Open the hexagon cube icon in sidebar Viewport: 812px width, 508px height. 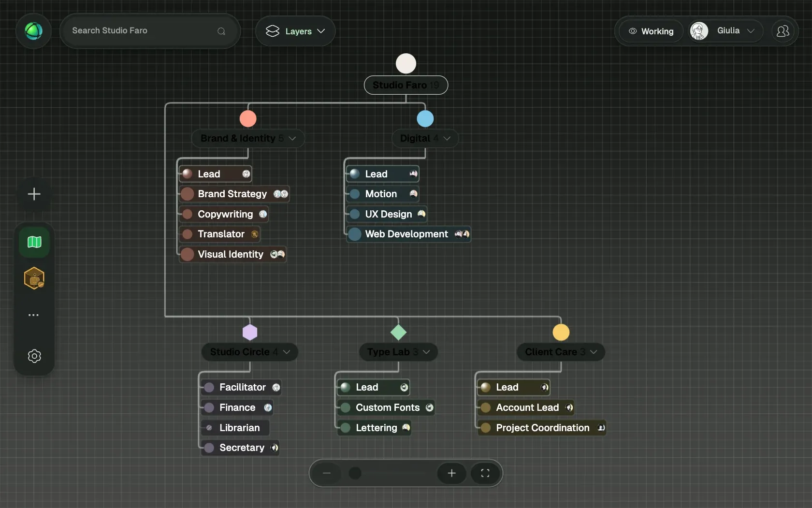(34, 278)
